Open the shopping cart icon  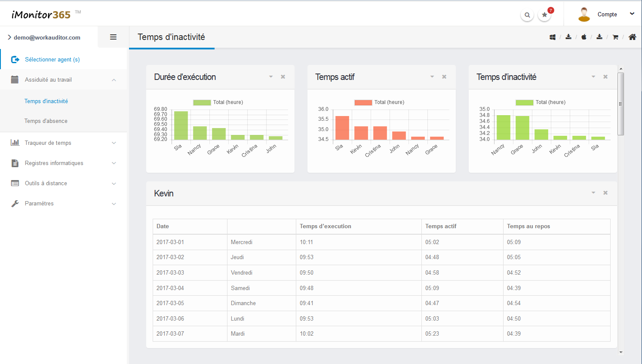tap(615, 37)
